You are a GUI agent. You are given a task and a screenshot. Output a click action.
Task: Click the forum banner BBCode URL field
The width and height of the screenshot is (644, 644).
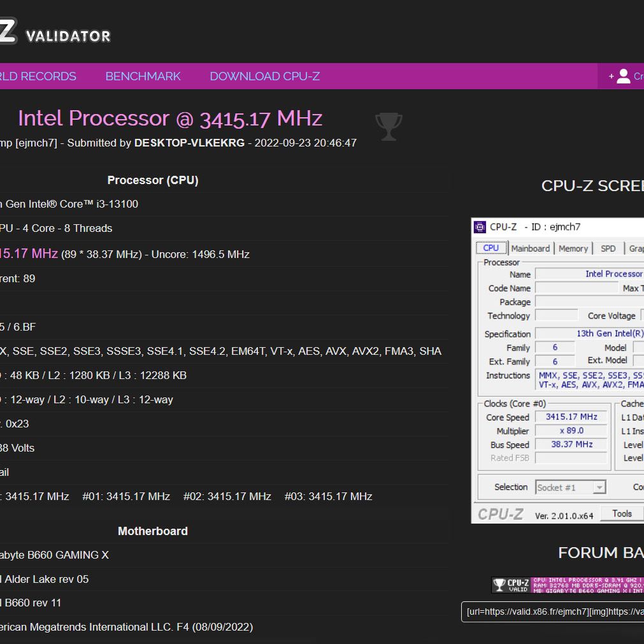(553, 612)
